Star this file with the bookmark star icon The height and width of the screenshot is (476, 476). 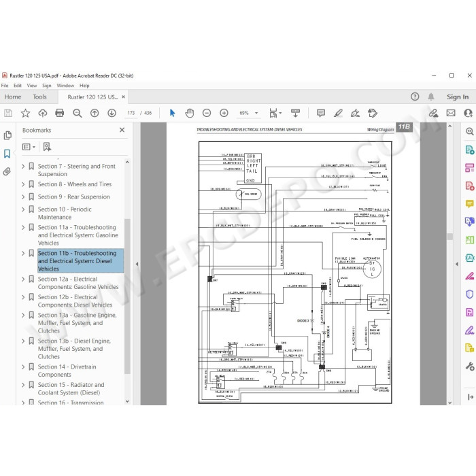(x=26, y=113)
